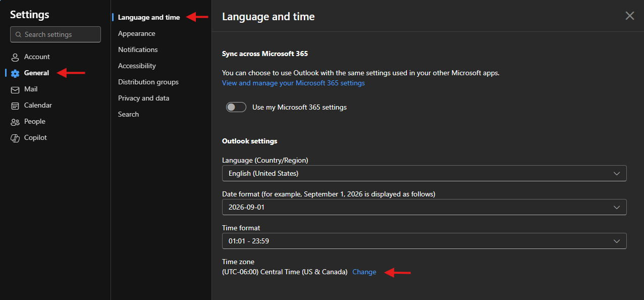The width and height of the screenshot is (644, 300).
Task: Open the Appearance settings section
Action: click(x=137, y=33)
